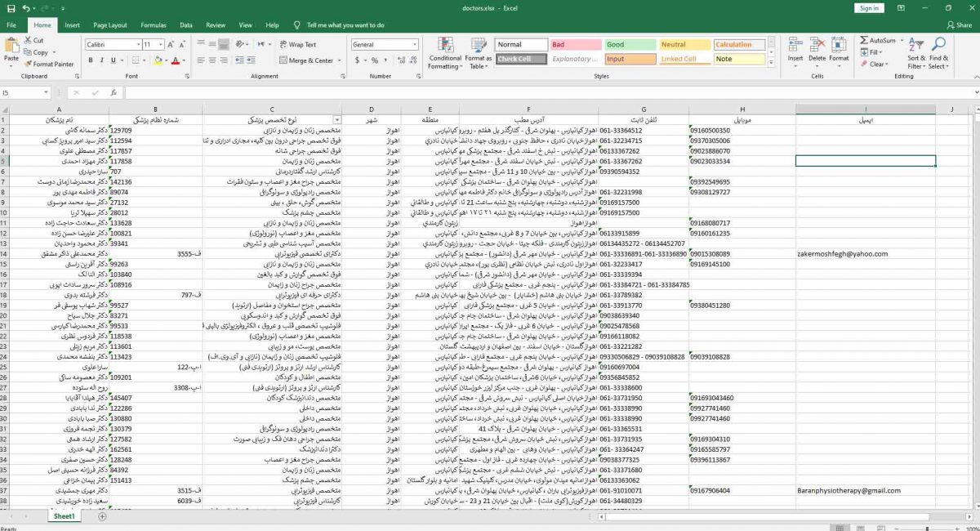Select the Sheet1 tab
Viewport: 980px width, 531px height.
tap(64, 517)
